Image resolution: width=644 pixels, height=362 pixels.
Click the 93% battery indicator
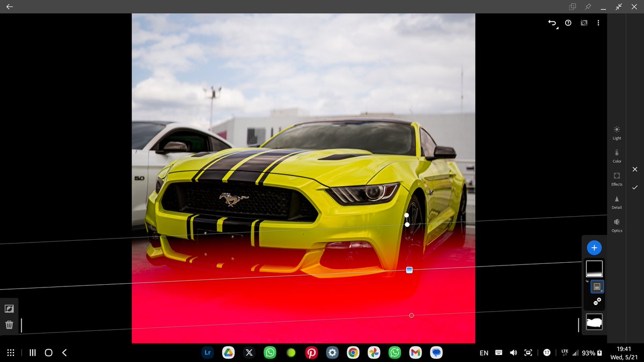(592, 353)
